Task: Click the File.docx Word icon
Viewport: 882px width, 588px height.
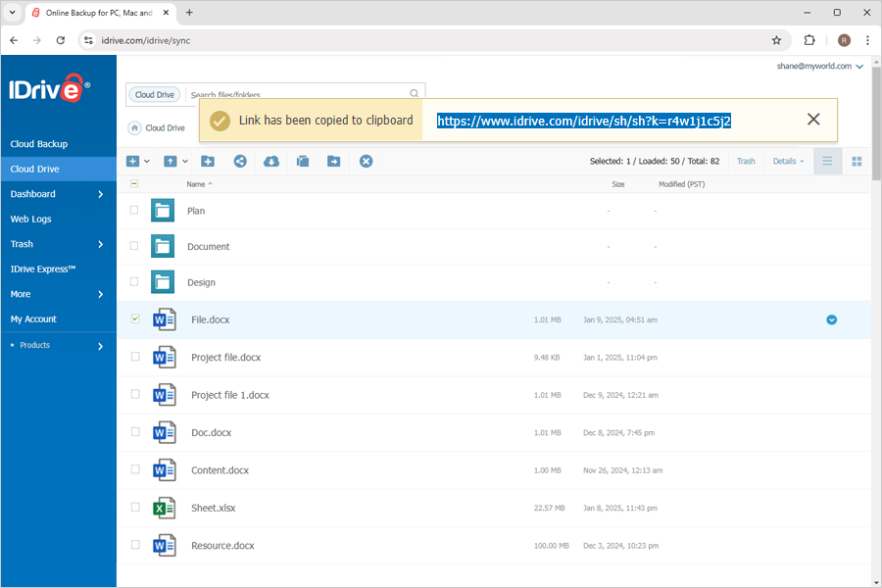Action: (x=165, y=319)
